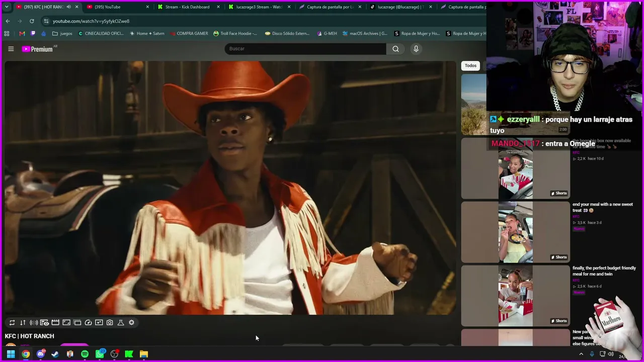Open the budget friendly meal Shorts thumbnail
644x362 pixels.
(x=516, y=296)
